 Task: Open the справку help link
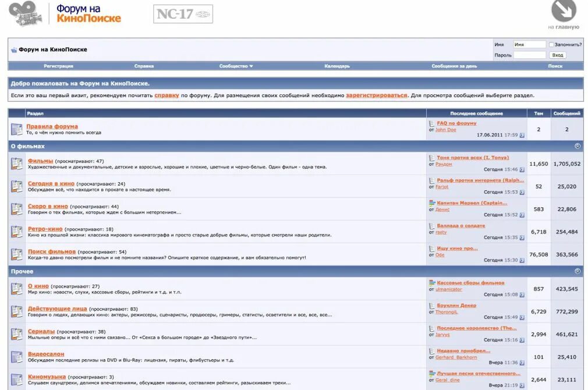tap(167, 95)
